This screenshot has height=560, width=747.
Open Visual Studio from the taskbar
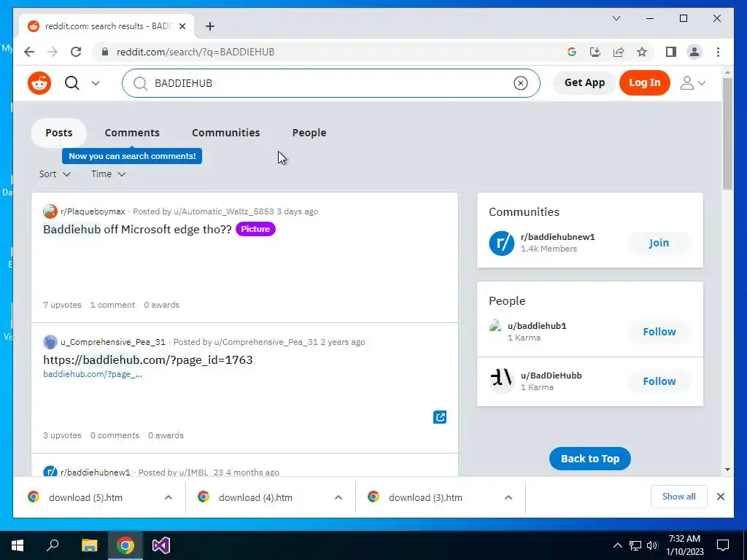[161, 545]
